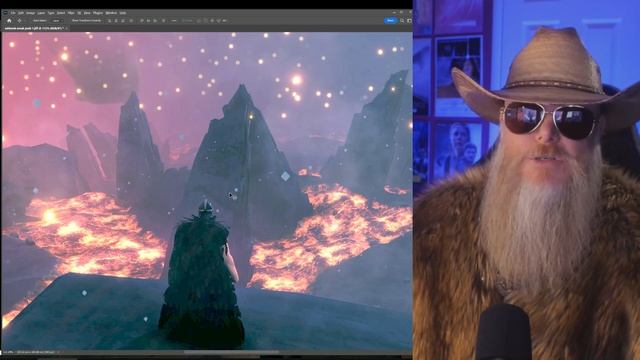Image resolution: width=640 pixels, height=360 pixels.
Task: Click Align top edges icon
Action: tap(142, 21)
